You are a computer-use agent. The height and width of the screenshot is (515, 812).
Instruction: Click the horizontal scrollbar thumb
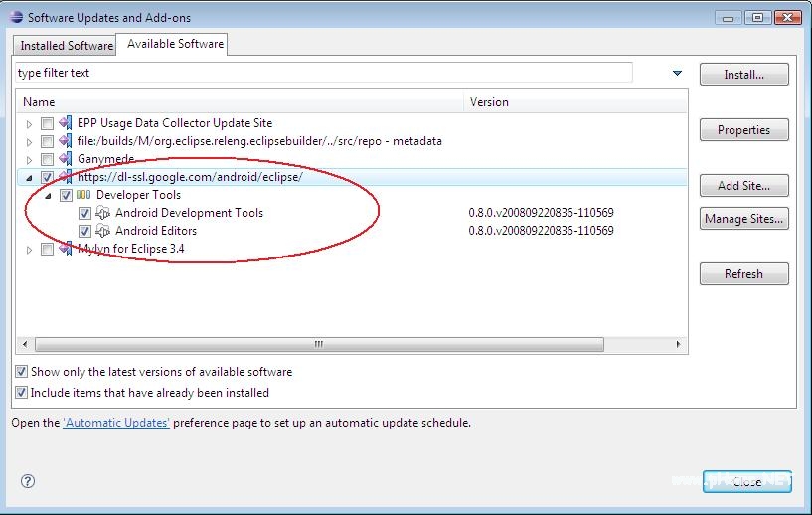coord(319,344)
